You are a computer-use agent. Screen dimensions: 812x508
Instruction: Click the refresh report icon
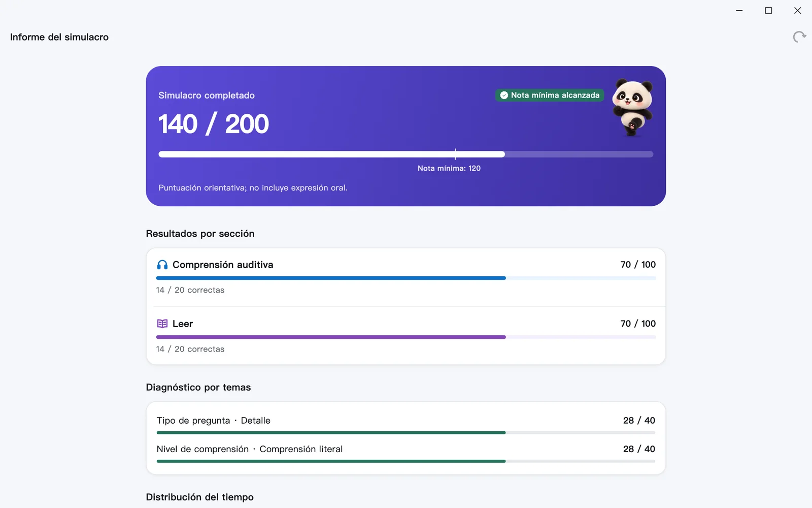[799, 37]
